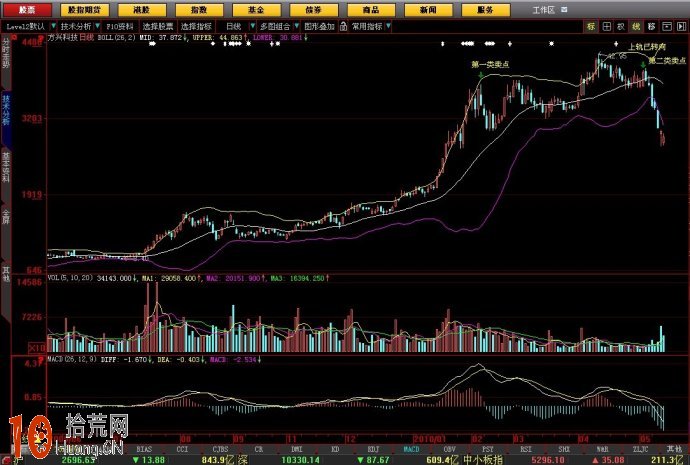Screen dimensions: 690x465
Task: Click the grid layout icon
Action: [x=606, y=26]
